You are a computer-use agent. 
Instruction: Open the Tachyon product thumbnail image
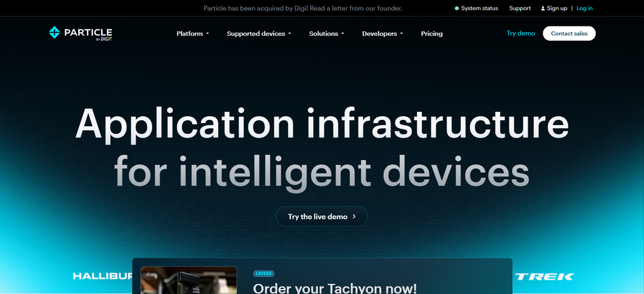pyautogui.click(x=189, y=280)
